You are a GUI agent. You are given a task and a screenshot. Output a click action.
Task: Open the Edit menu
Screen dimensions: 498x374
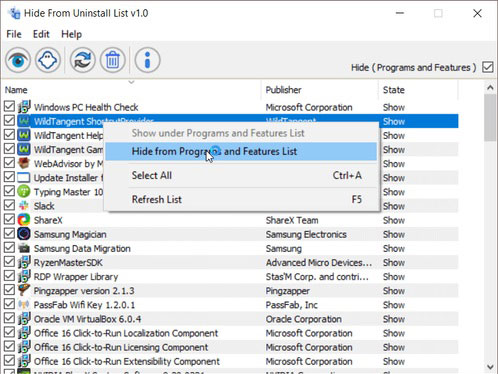(x=41, y=34)
